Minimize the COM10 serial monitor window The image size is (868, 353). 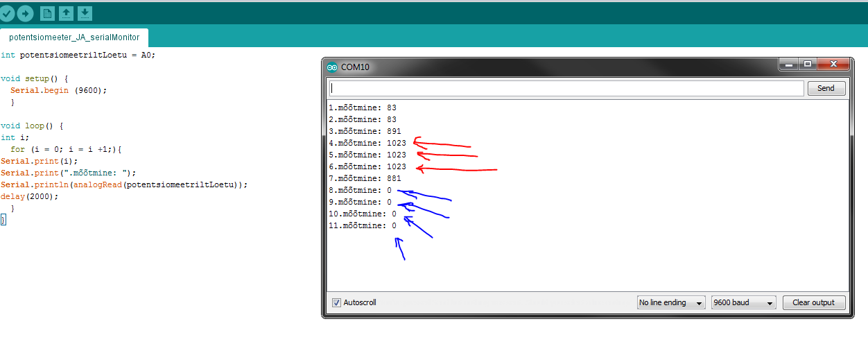click(788, 64)
